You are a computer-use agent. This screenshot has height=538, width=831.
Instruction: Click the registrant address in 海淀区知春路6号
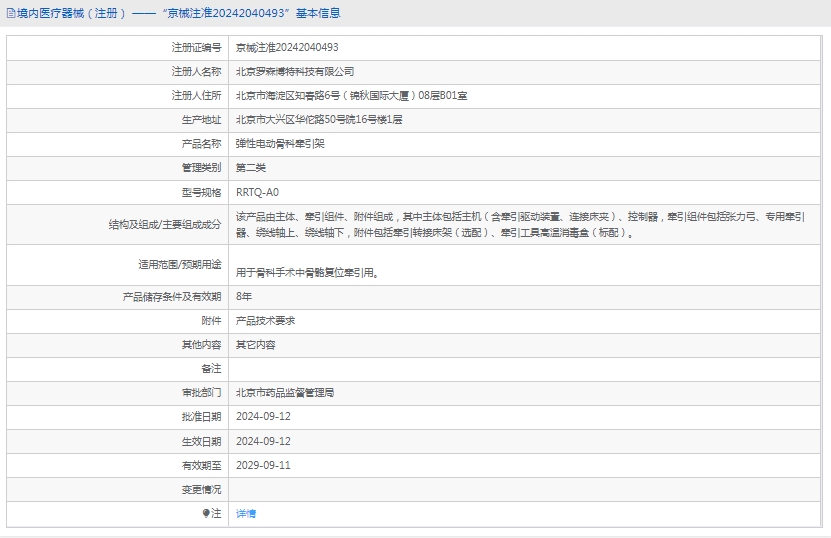tap(351, 95)
